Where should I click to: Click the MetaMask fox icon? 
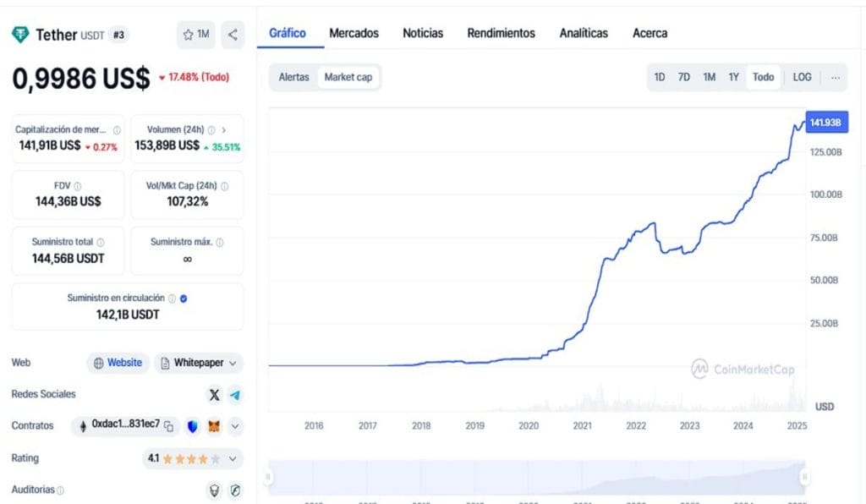click(214, 426)
